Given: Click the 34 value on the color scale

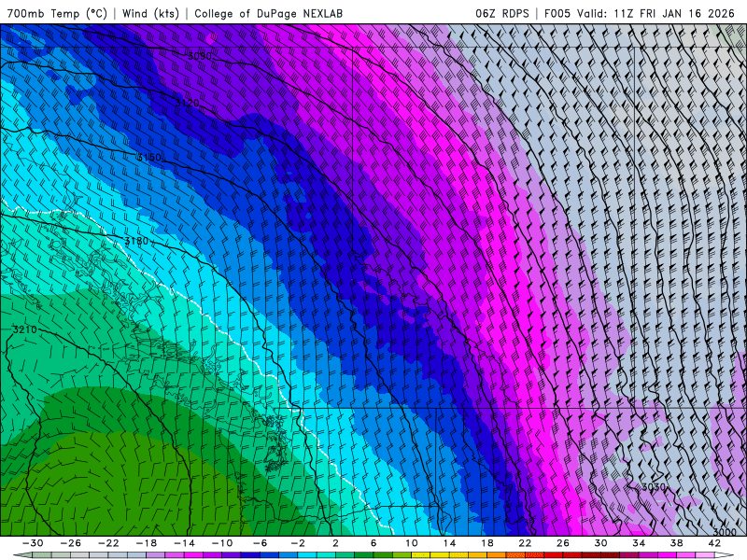Looking at the screenshot, I should click(639, 543).
